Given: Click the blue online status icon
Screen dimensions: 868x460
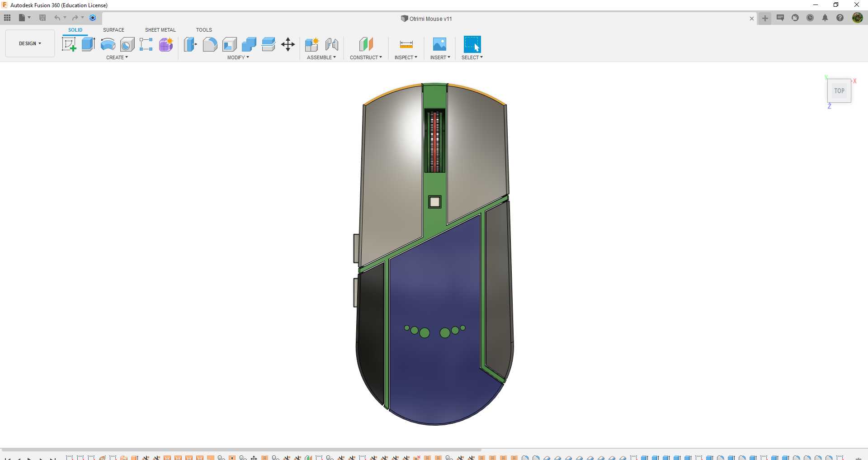Looking at the screenshot, I should [x=93, y=18].
